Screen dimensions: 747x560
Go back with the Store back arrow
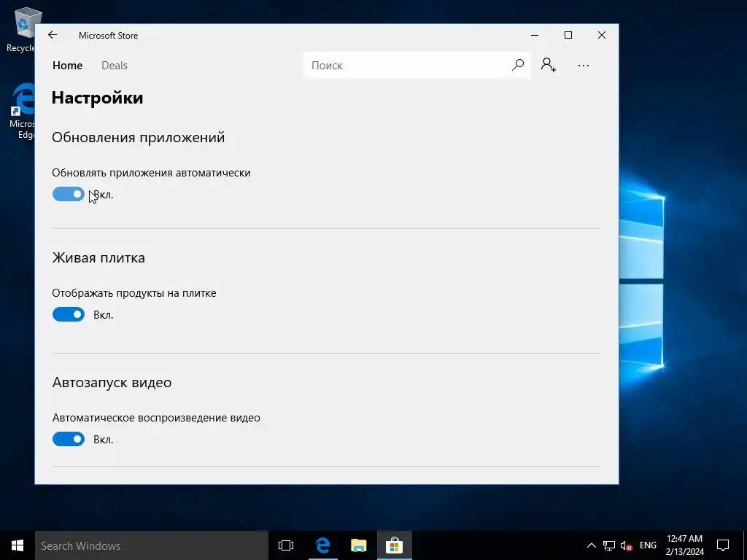click(53, 35)
